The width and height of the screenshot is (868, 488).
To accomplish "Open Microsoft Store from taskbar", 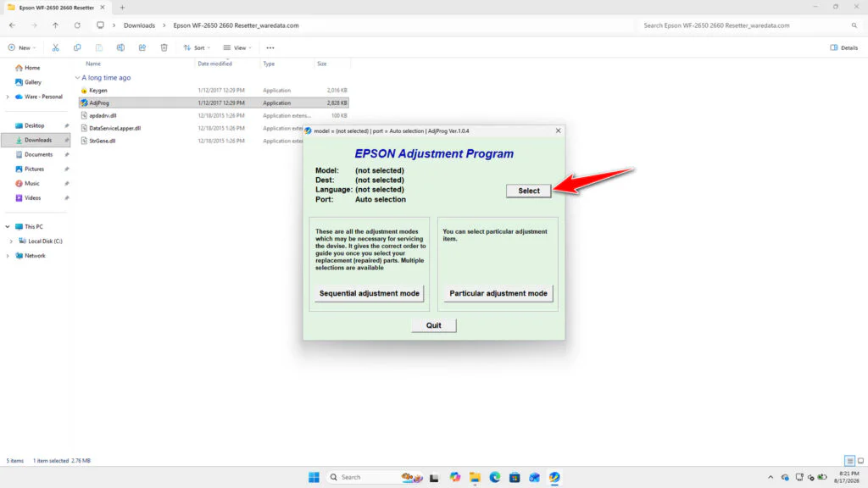I will click(515, 477).
